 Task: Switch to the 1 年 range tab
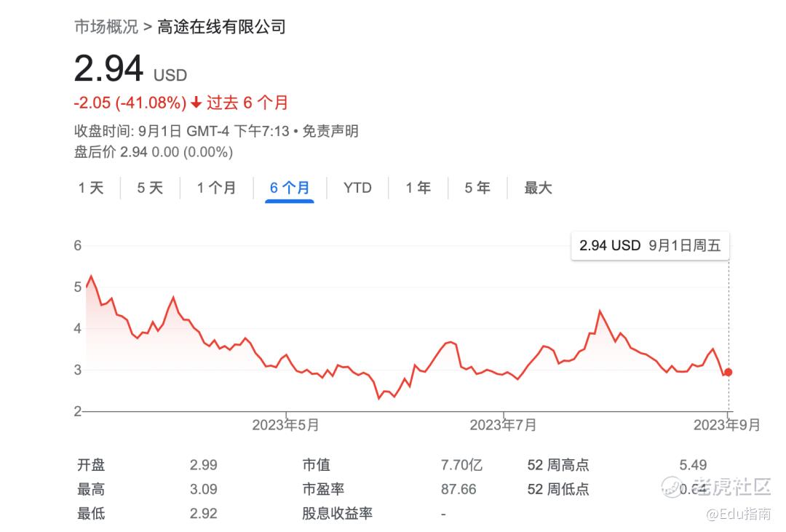(418, 188)
